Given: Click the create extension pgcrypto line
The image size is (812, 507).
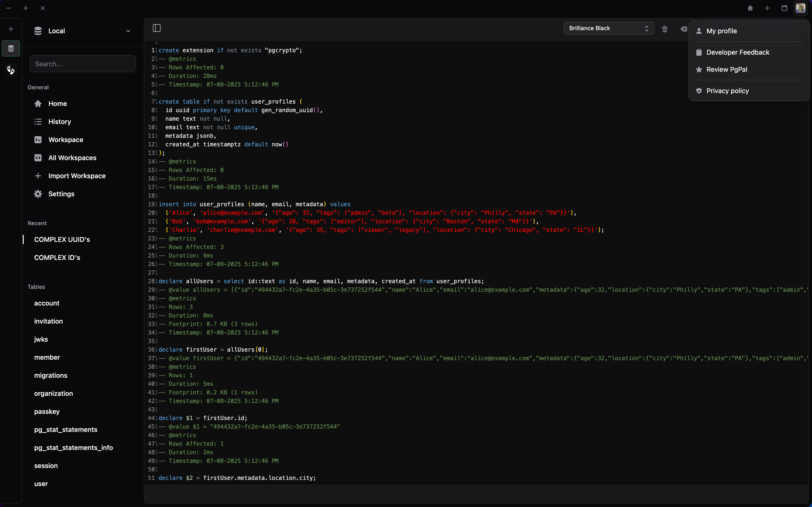Looking at the screenshot, I should point(230,50).
